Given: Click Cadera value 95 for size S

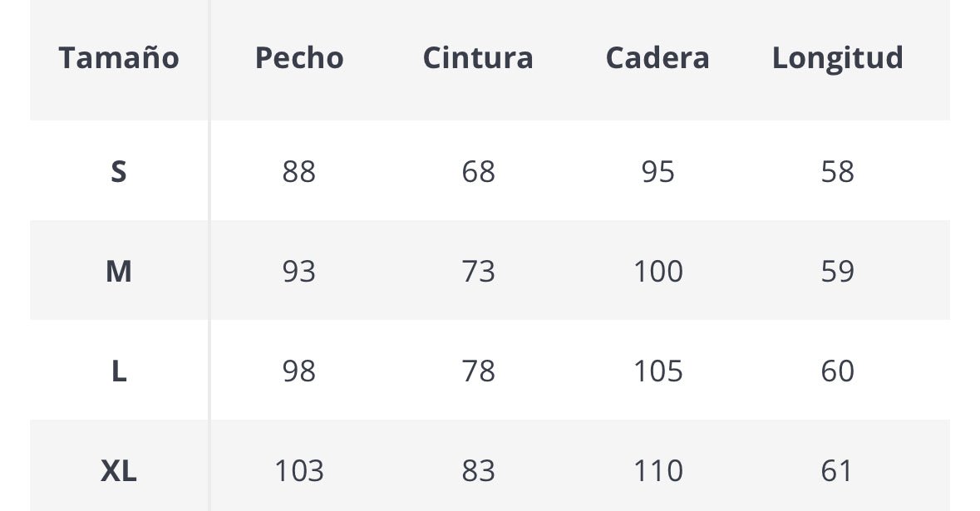Looking at the screenshot, I should pyautogui.click(x=658, y=172).
